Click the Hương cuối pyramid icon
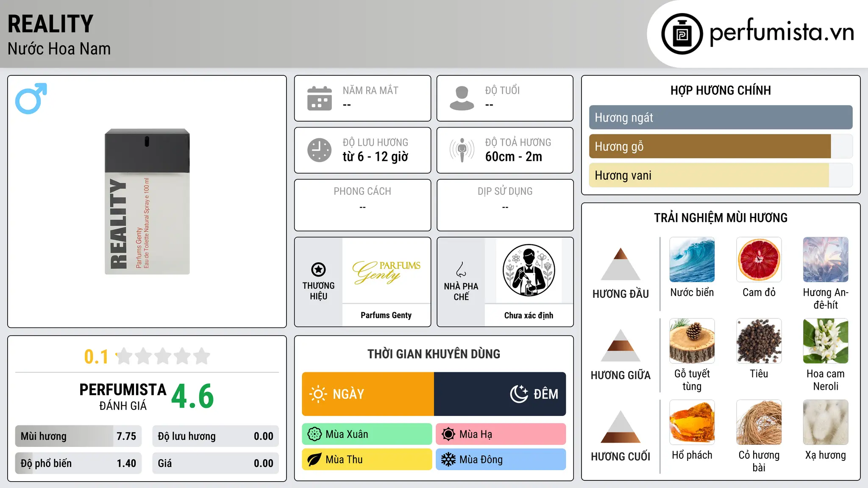 [x=620, y=427]
